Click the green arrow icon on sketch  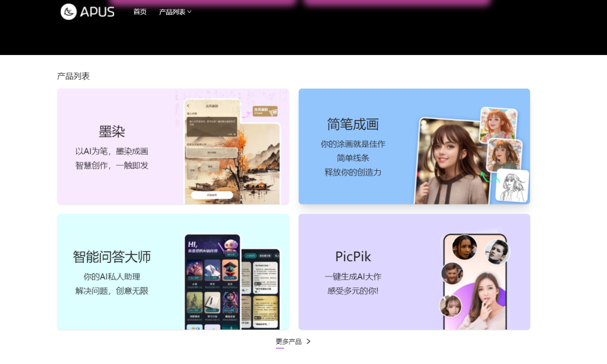pos(487,178)
